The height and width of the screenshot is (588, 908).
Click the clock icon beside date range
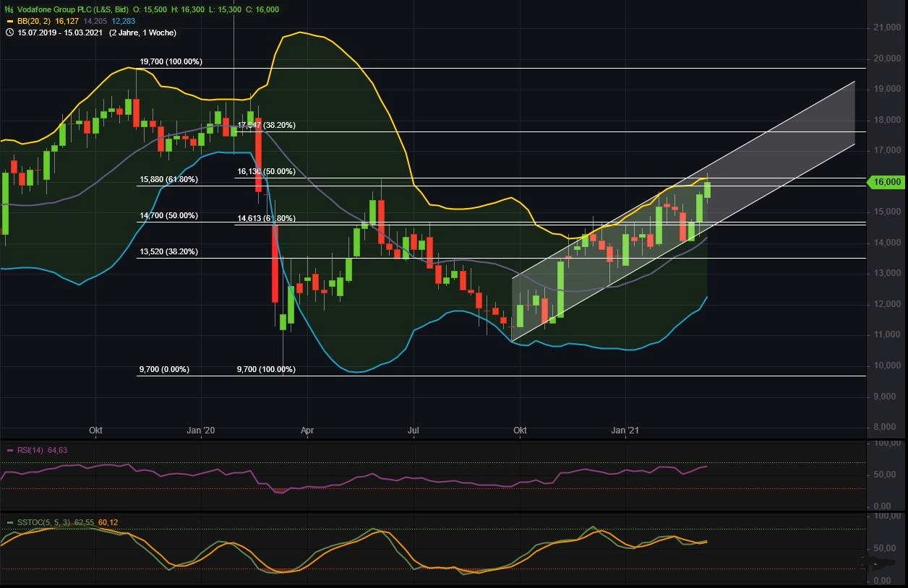click(9, 33)
